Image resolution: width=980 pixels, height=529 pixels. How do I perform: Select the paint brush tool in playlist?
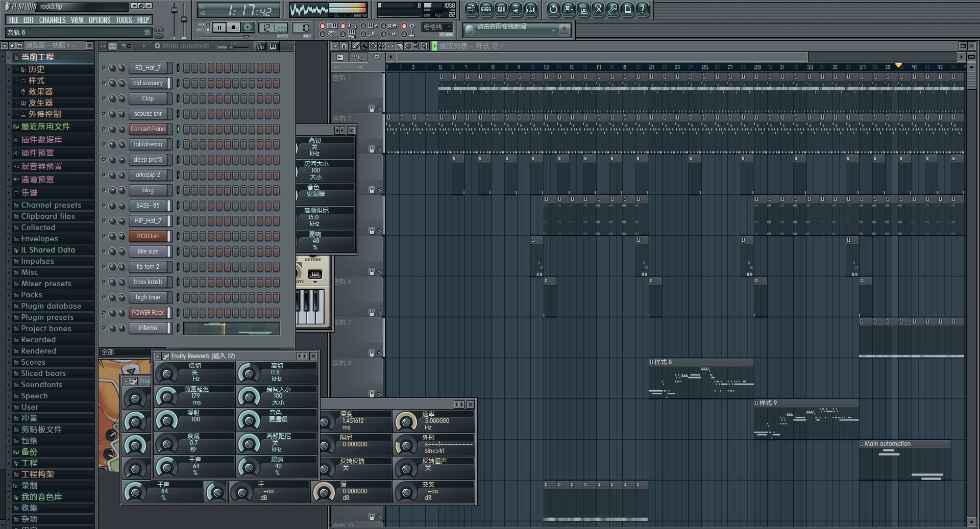coord(364,46)
